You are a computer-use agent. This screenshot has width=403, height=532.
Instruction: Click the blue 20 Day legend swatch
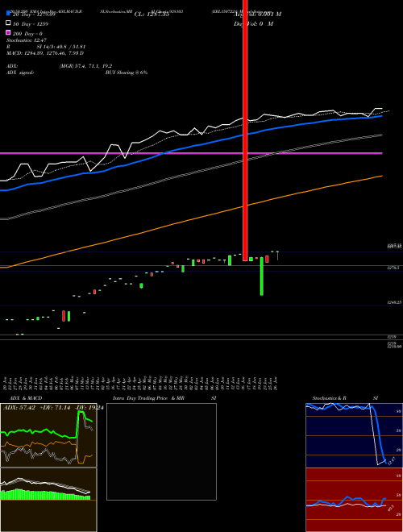coord(8,14)
